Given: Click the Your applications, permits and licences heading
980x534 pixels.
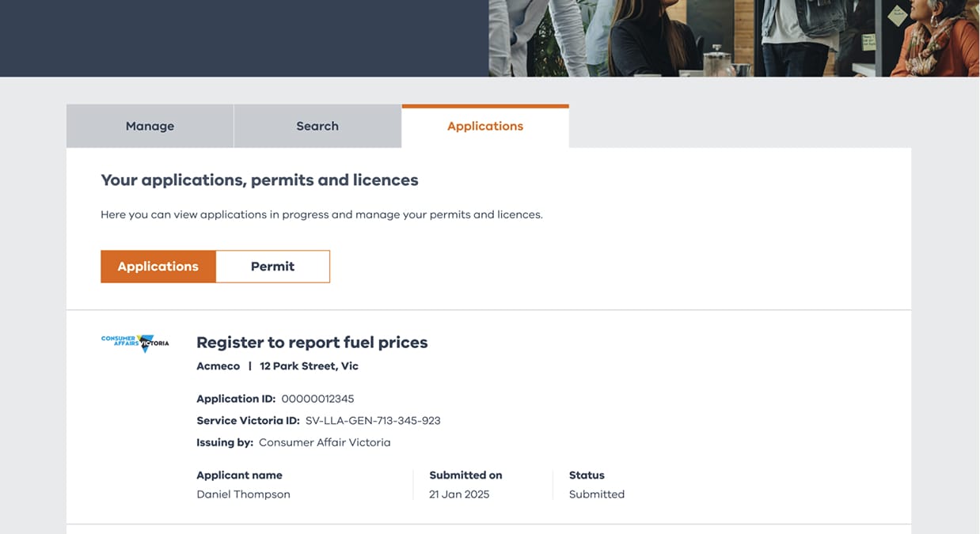Looking at the screenshot, I should click(x=260, y=180).
